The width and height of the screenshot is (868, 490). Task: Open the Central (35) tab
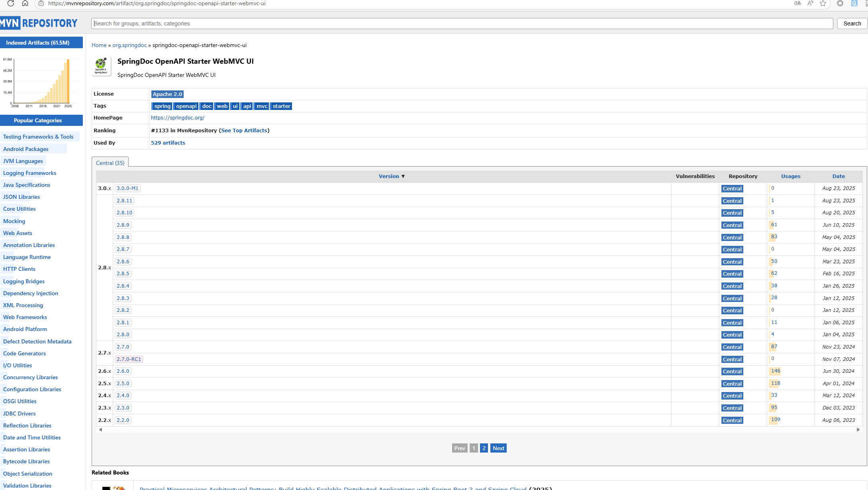110,163
